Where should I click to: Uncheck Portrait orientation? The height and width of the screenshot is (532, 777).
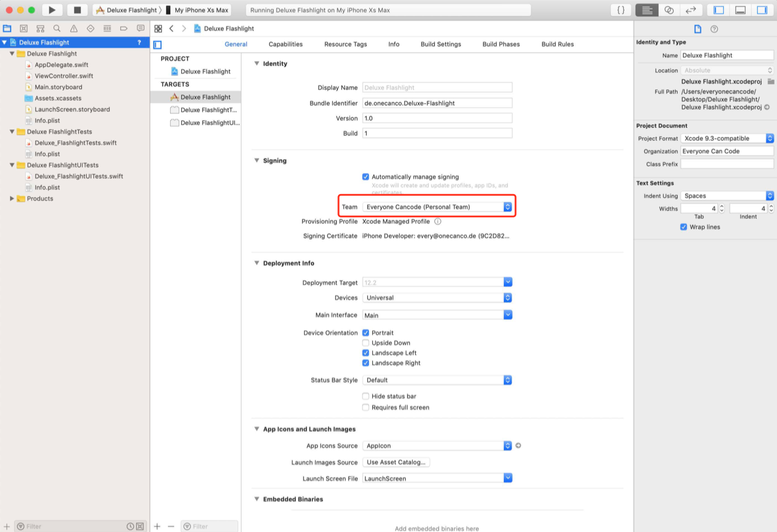[x=365, y=333]
